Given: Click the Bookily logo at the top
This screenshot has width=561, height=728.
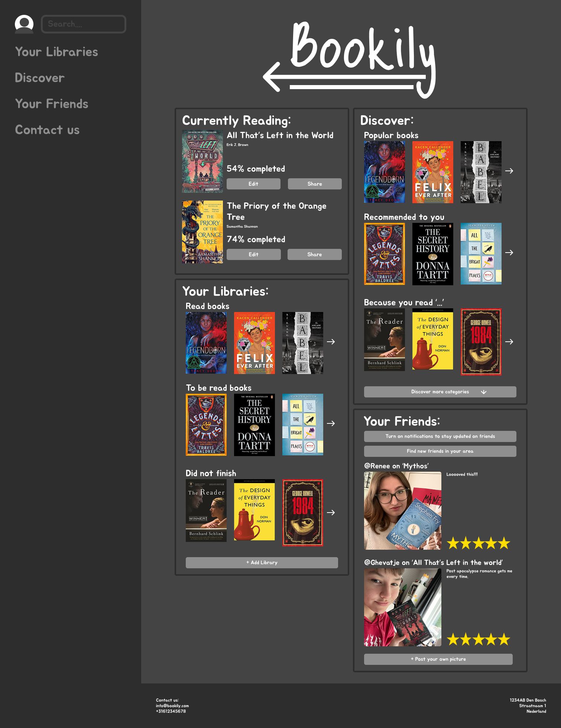Looking at the screenshot, I should click(x=349, y=59).
